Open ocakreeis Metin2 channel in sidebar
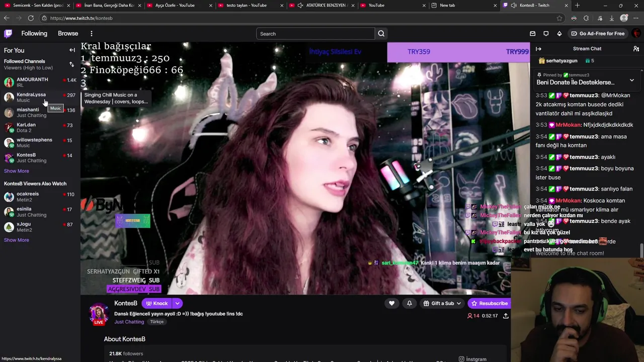 40,197
